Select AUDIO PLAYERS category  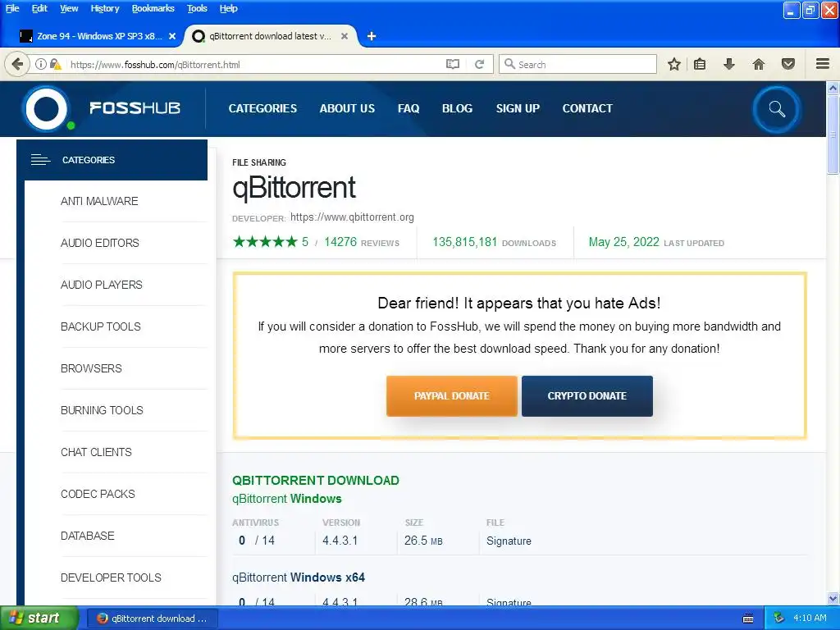[101, 285]
